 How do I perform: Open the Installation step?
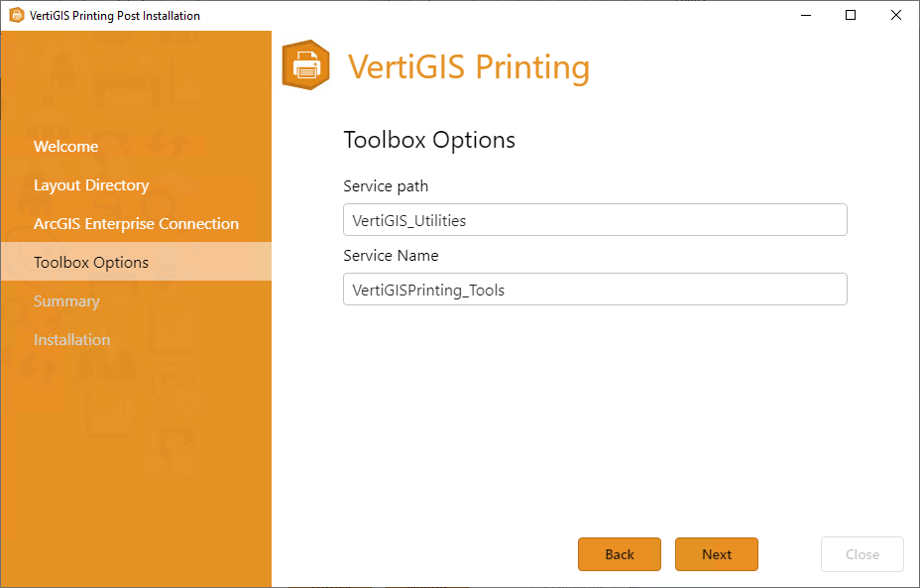[x=71, y=339]
